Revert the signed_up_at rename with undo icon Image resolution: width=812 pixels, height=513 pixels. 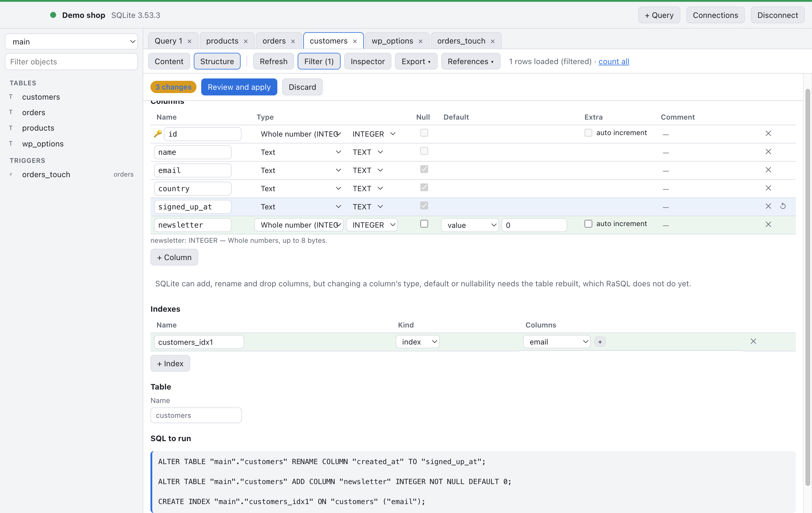point(783,206)
